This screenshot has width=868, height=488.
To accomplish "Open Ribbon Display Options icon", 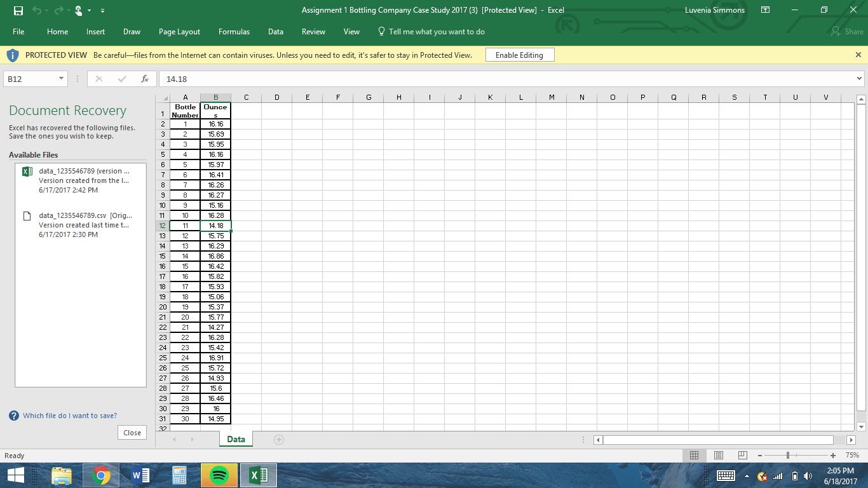I will coord(765,10).
